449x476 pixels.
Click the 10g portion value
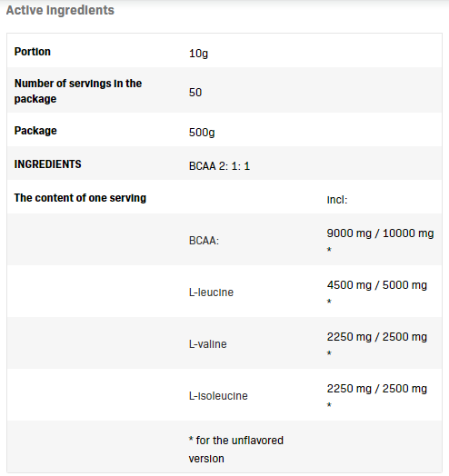point(198,54)
